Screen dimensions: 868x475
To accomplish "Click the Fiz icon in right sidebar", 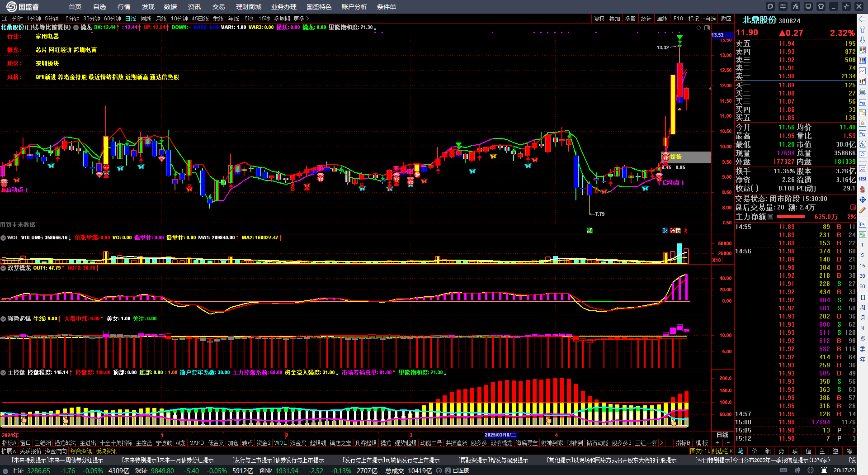I will (x=863, y=134).
